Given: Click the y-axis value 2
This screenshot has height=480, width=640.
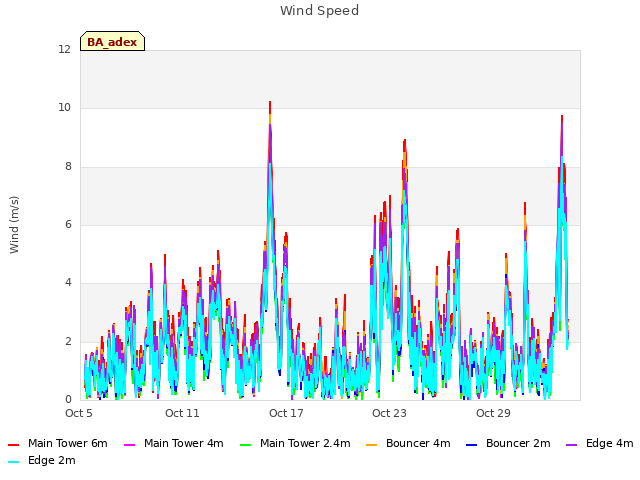Looking at the screenshot, I should click(x=68, y=341).
